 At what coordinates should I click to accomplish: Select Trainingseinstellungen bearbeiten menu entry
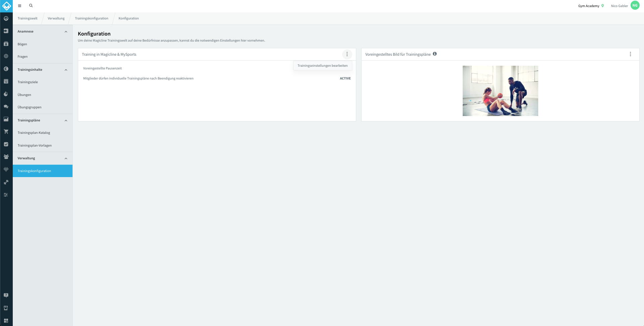coord(323,66)
